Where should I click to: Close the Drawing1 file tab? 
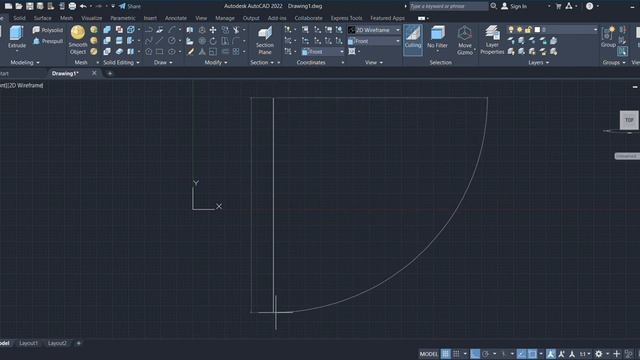click(x=94, y=73)
